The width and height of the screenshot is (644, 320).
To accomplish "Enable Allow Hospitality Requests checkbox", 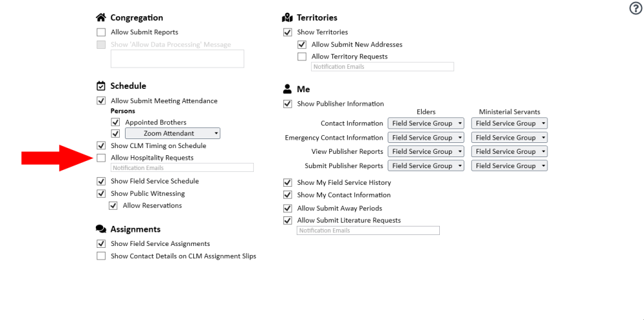I will coord(101,158).
